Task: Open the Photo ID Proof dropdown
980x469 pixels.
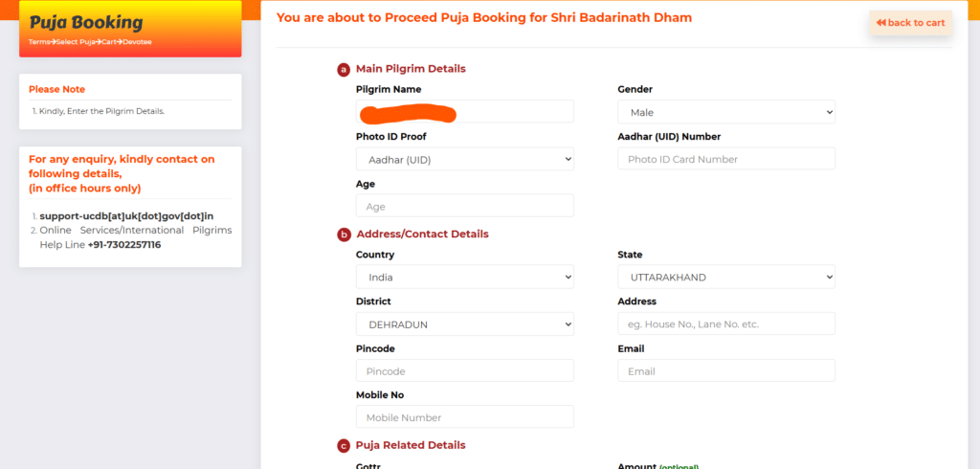Action: [465, 160]
